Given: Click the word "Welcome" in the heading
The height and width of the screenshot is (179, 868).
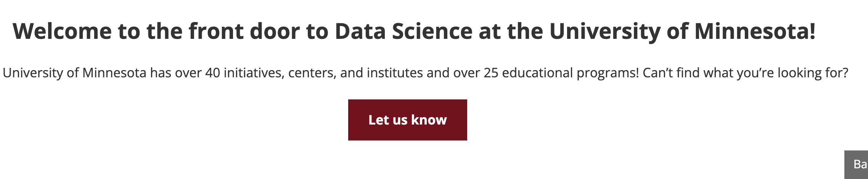Looking at the screenshot, I should (x=62, y=31).
